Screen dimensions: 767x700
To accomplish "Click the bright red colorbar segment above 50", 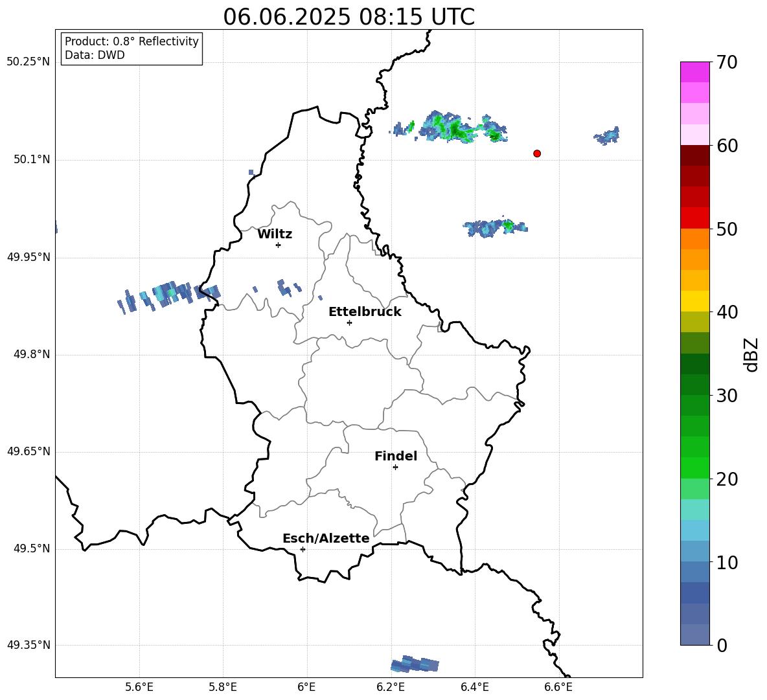I will pos(695,218).
